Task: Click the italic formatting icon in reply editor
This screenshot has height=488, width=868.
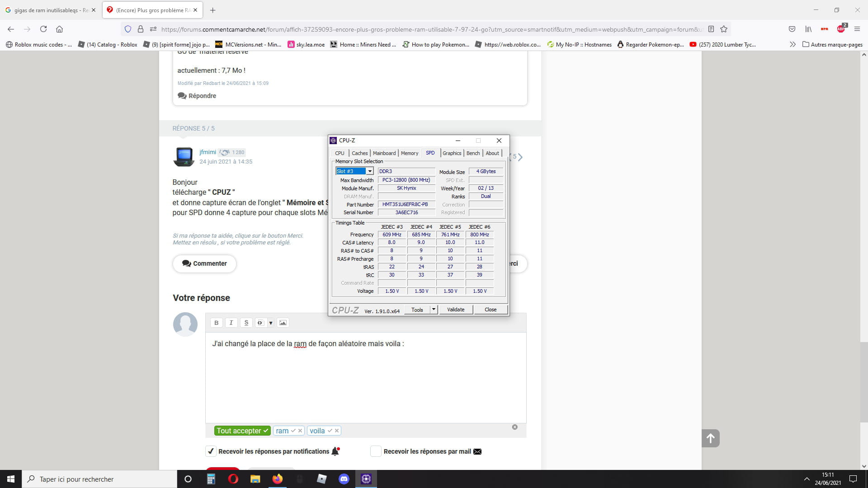Action: [231, 323]
